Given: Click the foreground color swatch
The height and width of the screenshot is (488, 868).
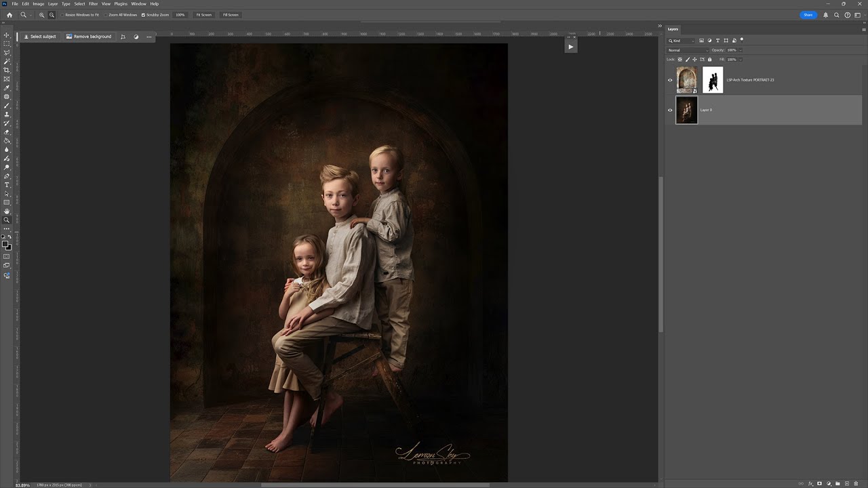Looking at the screenshot, I should click(5, 244).
